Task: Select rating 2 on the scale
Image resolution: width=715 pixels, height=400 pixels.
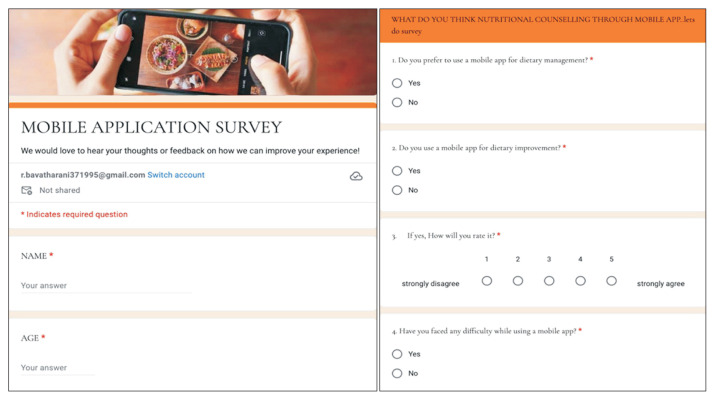Action: 518,281
